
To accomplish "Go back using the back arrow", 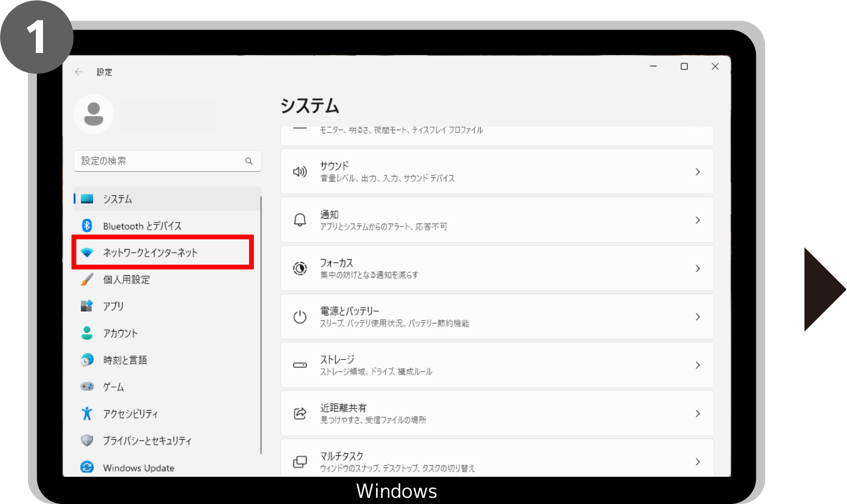I will (79, 72).
